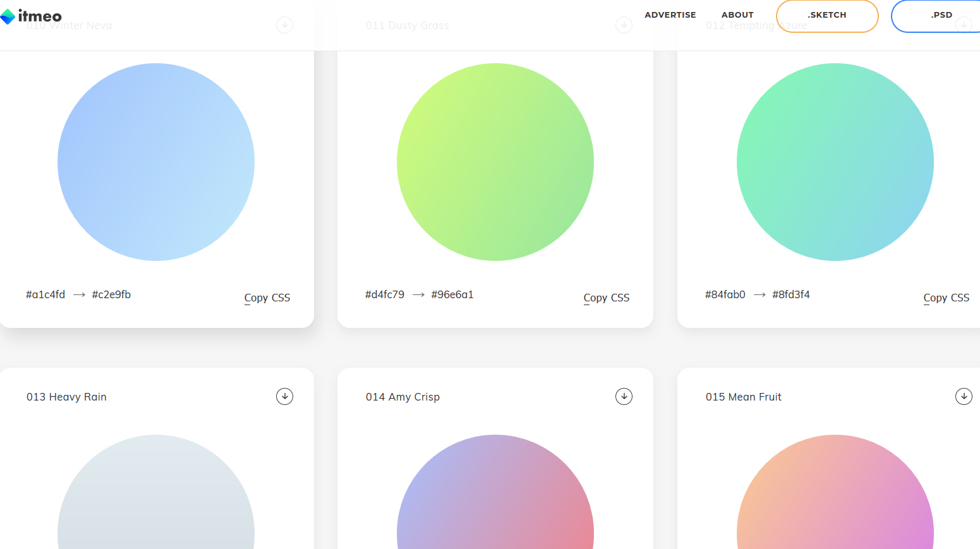
Task: Open the ADVERTISE menu link
Action: 670,15
